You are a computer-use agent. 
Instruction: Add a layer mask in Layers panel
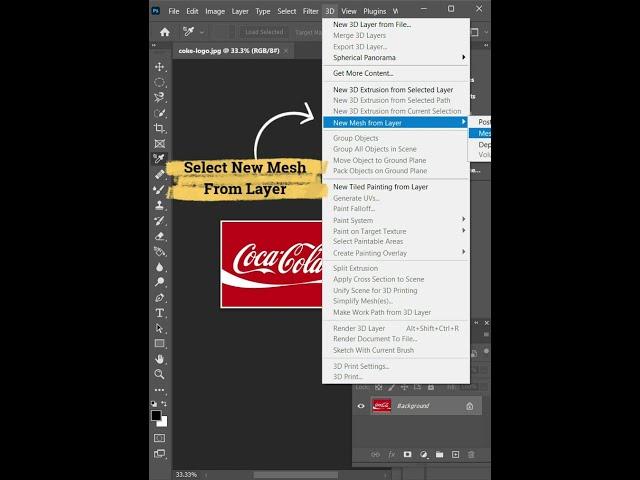[407, 454]
